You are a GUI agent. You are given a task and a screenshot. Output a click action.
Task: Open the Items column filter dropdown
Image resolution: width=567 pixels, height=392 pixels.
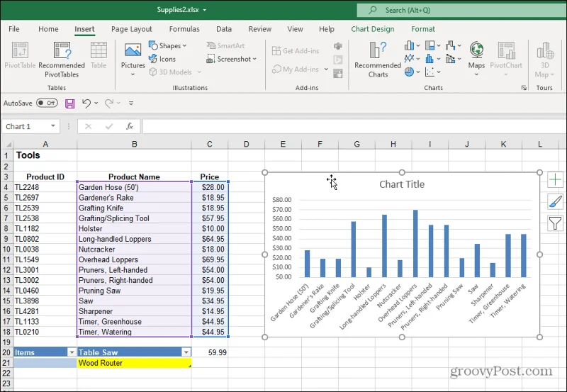click(72, 352)
